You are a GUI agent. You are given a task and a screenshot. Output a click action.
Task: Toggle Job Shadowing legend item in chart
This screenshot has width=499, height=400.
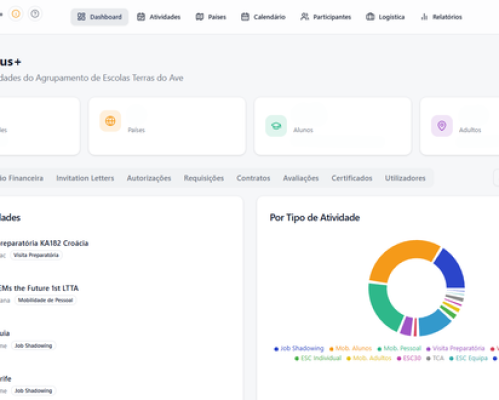coord(299,348)
